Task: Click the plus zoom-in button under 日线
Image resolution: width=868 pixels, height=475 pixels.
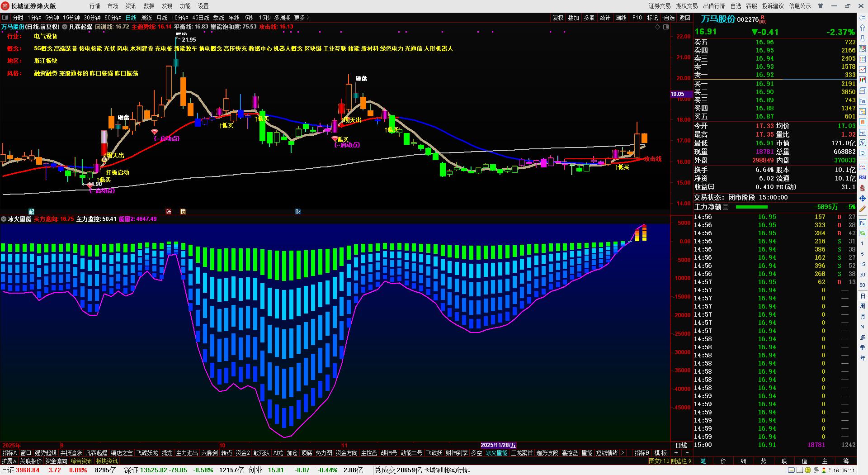Action: (x=676, y=453)
